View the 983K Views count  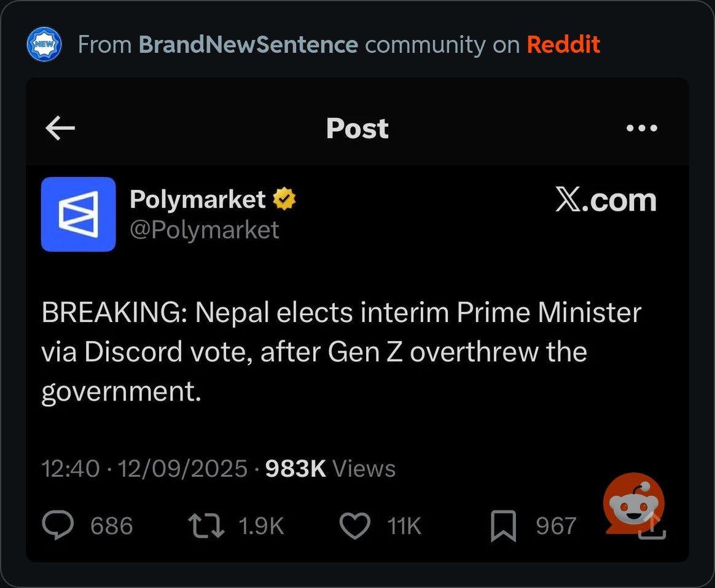[330, 469]
